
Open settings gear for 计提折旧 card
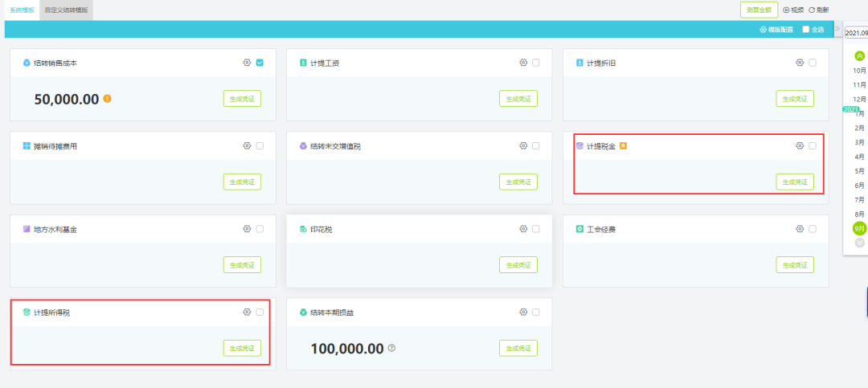800,63
